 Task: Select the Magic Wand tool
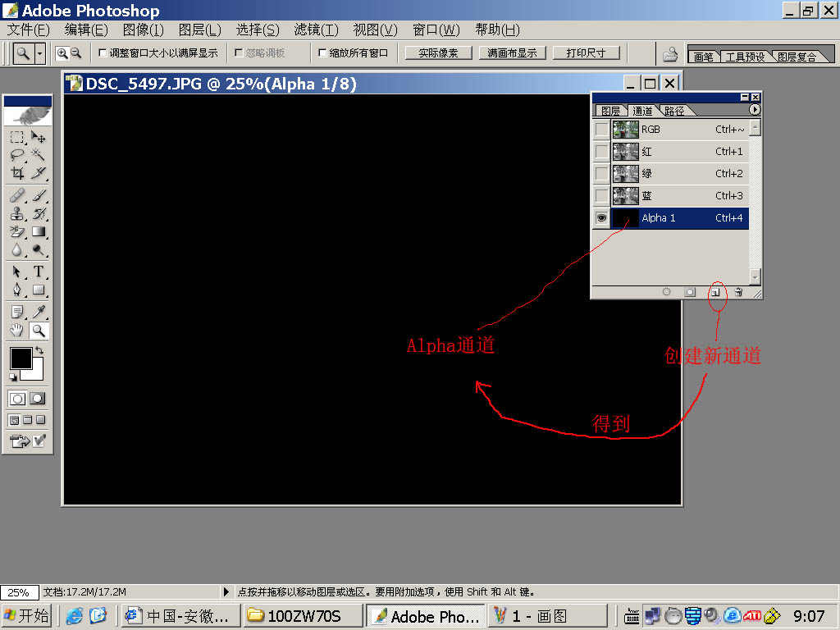click(39, 154)
